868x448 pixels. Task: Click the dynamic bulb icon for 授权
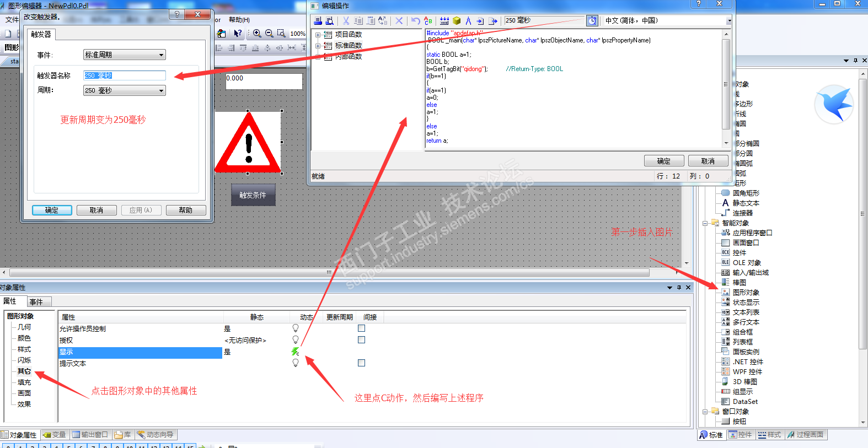coord(296,340)
